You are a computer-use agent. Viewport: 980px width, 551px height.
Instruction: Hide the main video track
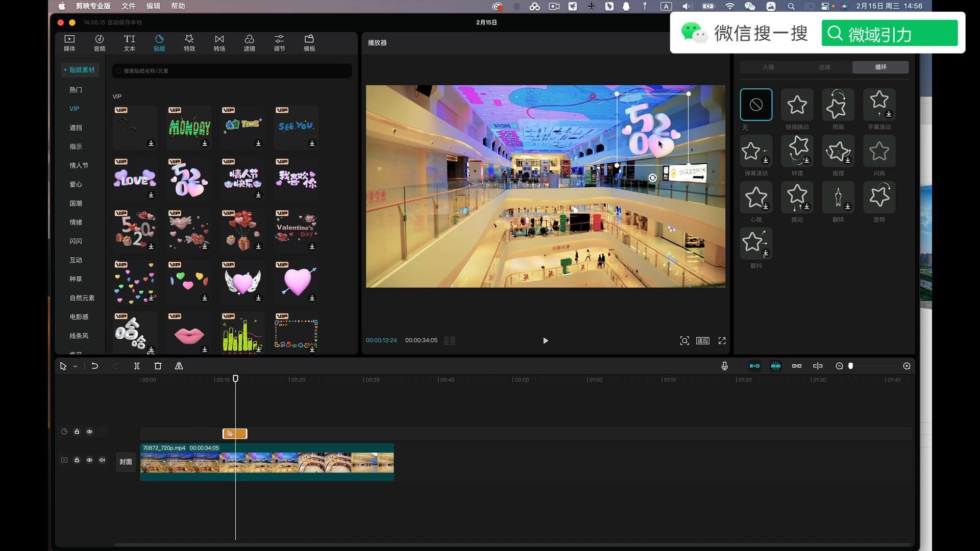[89, 460]
